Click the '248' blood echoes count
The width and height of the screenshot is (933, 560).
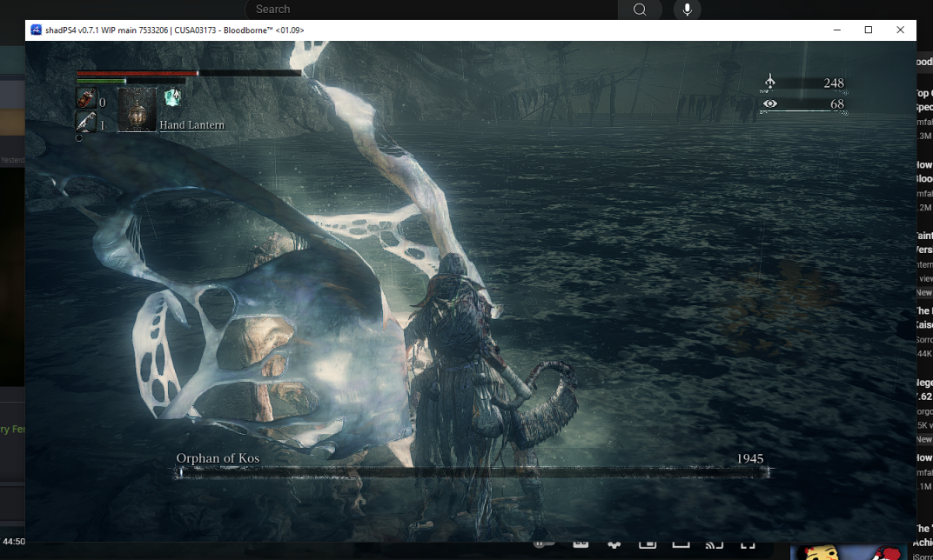click(x=834, y=83)
